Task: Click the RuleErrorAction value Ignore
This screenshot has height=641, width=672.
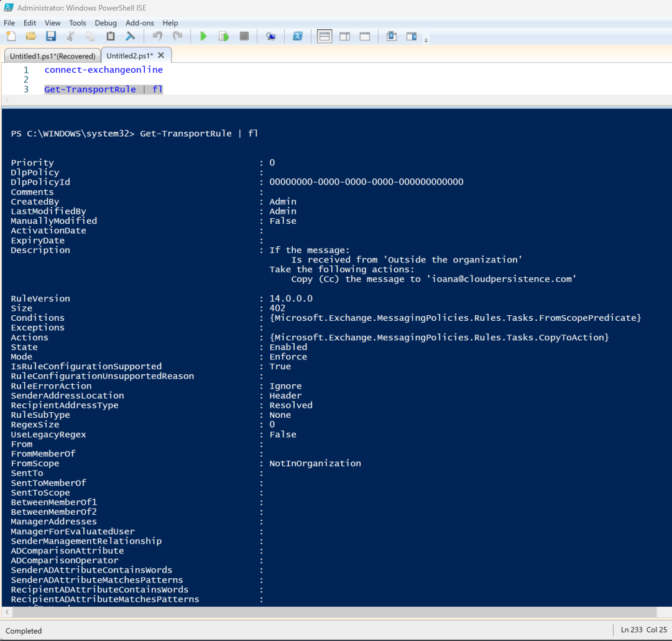Action: coord(285,386)
